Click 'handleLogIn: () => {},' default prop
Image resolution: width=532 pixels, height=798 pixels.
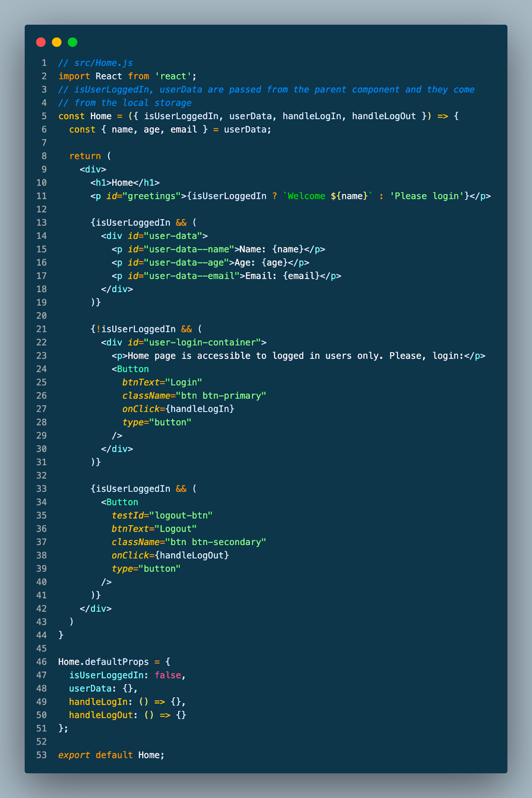128,702
